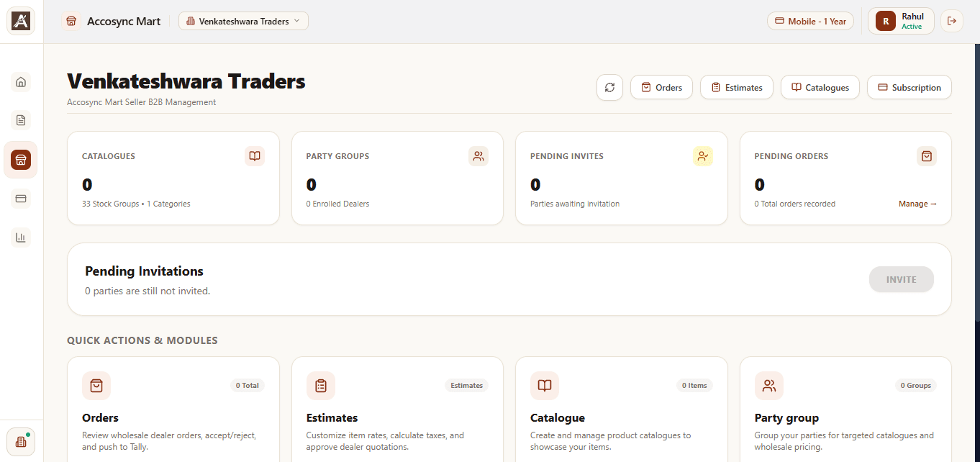This screenshot has width=980, height=462.
Task: Click the Orders module bag icon
Action: click(x=96, y=386)
